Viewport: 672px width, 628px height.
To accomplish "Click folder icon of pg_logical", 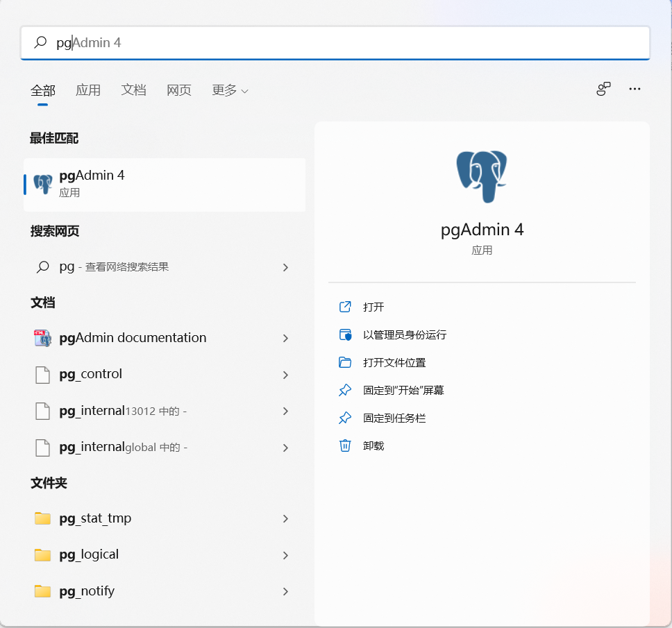I will point(42,554).
